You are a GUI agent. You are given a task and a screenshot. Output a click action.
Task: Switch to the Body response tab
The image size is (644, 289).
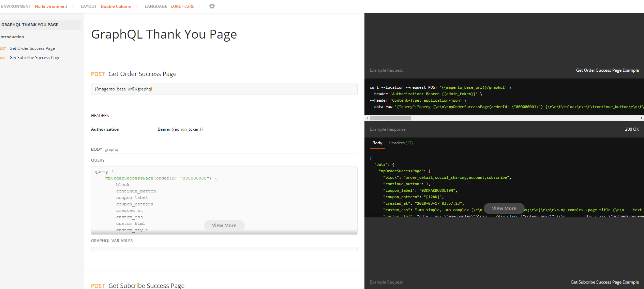click(x=377, y=143)
